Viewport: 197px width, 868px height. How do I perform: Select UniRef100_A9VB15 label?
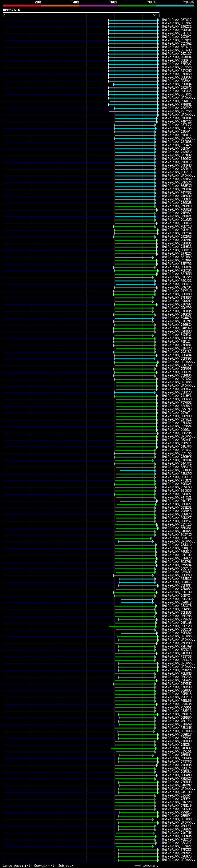[177, 812]
